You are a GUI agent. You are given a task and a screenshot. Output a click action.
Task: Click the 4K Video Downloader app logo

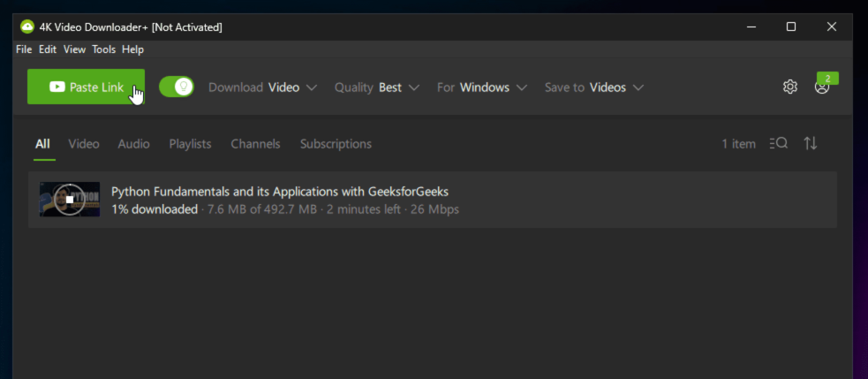pyautogui.click(x=27, y=27)
